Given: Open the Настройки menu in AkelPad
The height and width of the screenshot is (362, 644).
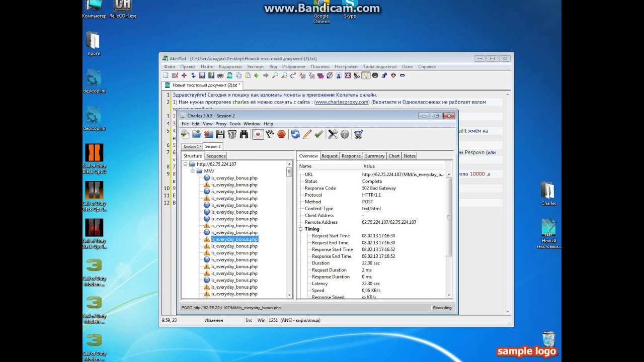Looking at the screenshot, I should pyautogui.click(x=346, y=66).
